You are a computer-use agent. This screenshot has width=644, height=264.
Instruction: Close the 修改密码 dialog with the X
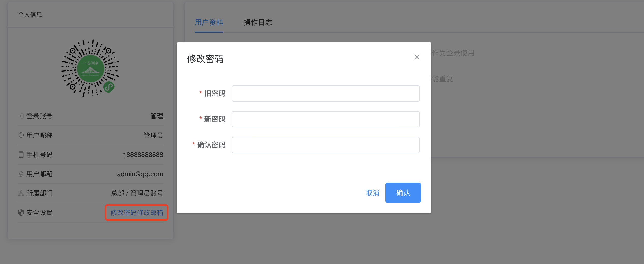[x=417, y=57]
